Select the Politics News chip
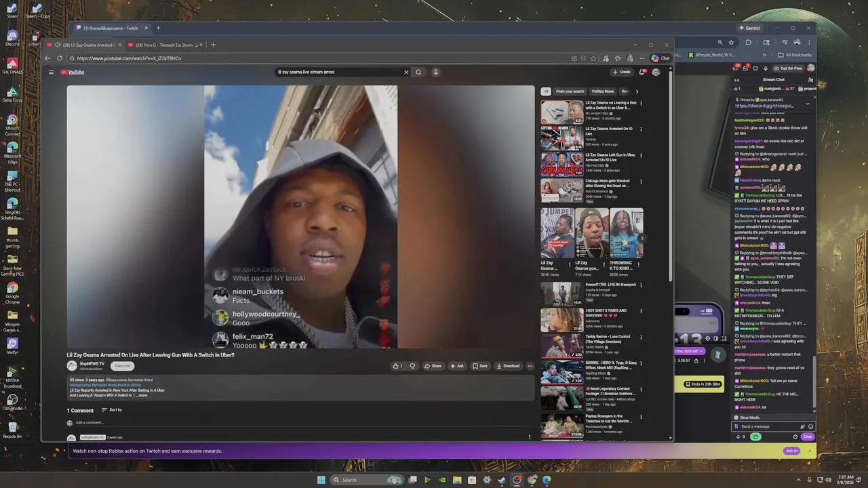This screenshot has width=868, height=488. (x=603, y=91)
